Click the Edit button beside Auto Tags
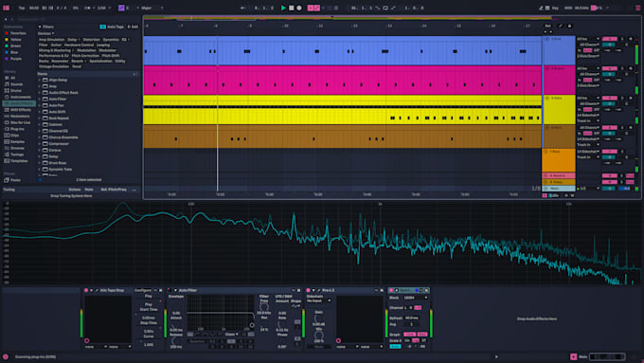Viewport: 644px width, 363px height. coord(133,27)
